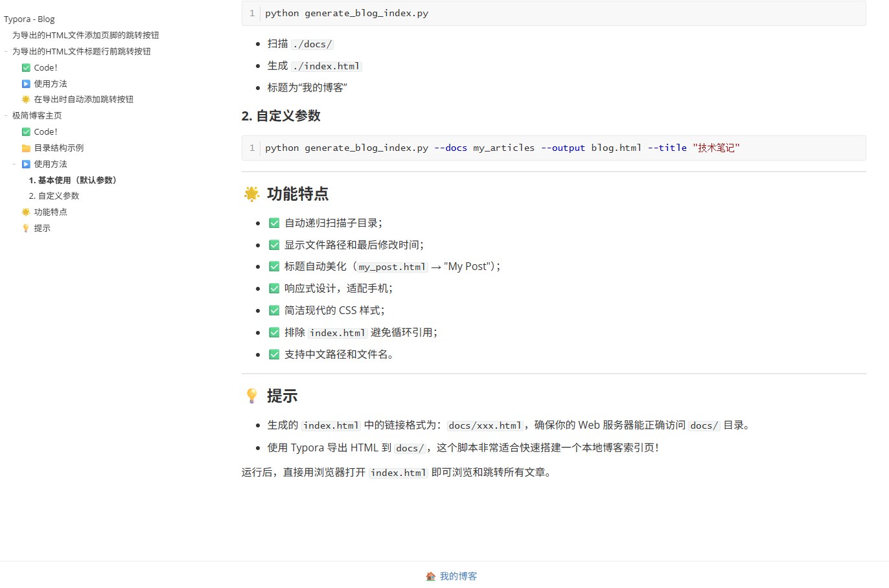Click the green check next to 支持中文路径和文件名

coord(274,354)
